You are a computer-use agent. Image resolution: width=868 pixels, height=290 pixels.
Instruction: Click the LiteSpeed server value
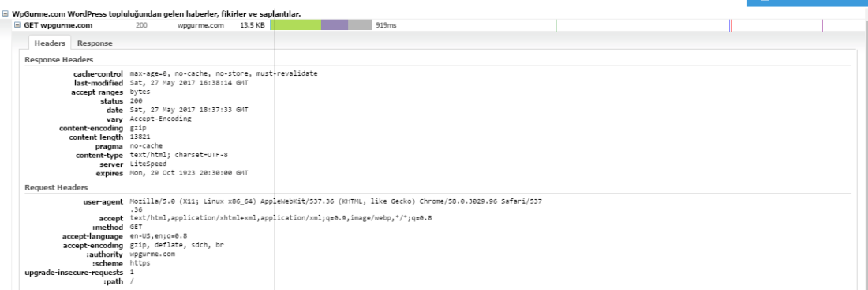coord(148,164)
